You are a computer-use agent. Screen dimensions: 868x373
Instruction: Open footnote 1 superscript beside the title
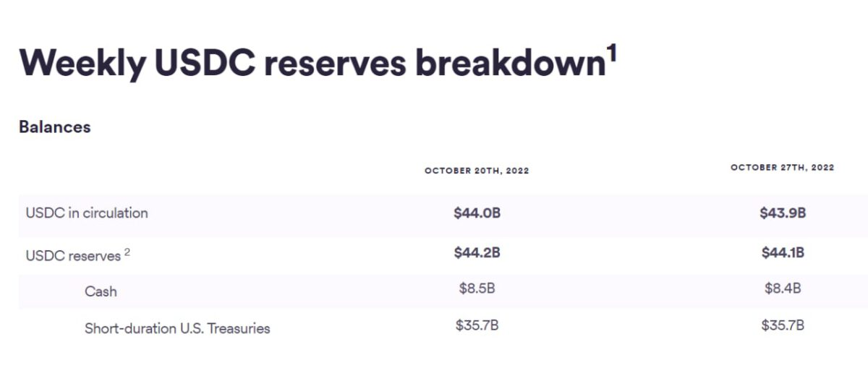[612, 52]
